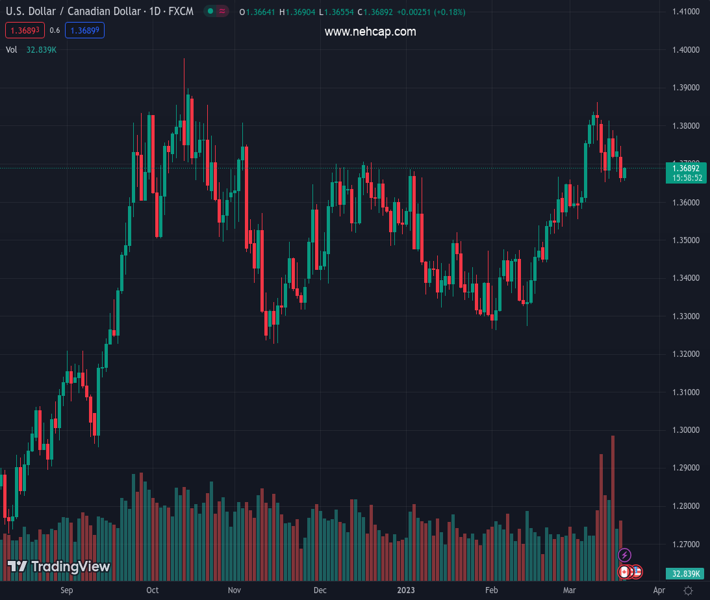Click the Dec label on the time axis
Screen dimensions: 710x600
[x=320, y=590]
